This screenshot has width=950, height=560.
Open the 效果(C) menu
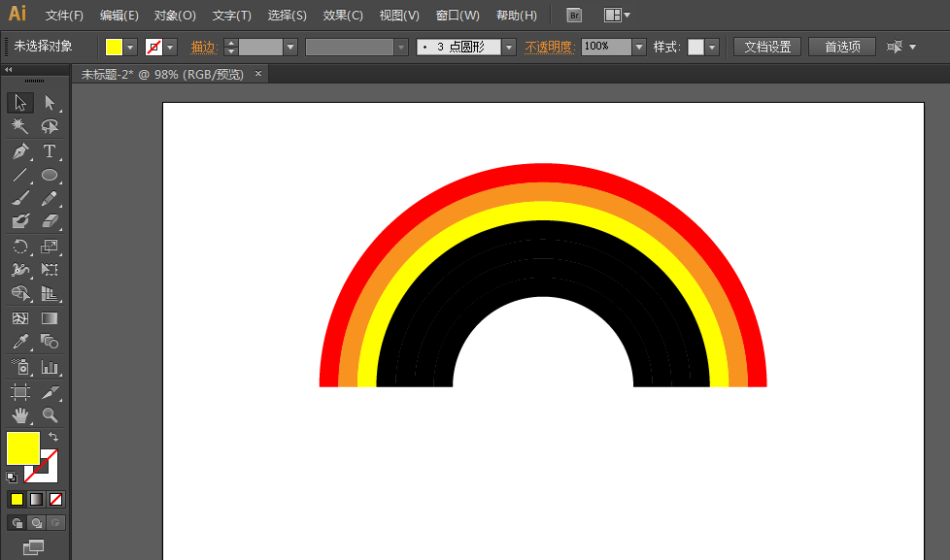(343, 16)
